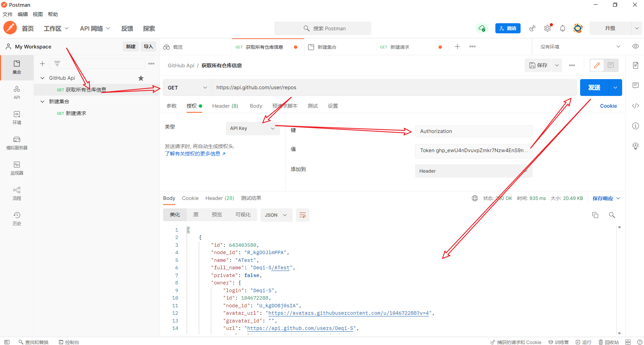The width and height of the screenshot is (644, 345).
Task: Switch to the Pre-request Script (预请求脚本) tab
Action: pyautogui.click(x=285, y=106)
